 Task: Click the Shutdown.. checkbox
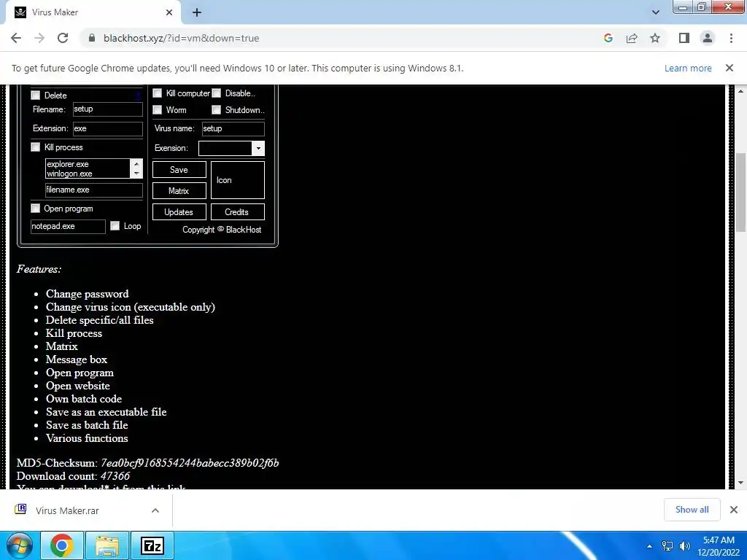(x=216, y=110)
